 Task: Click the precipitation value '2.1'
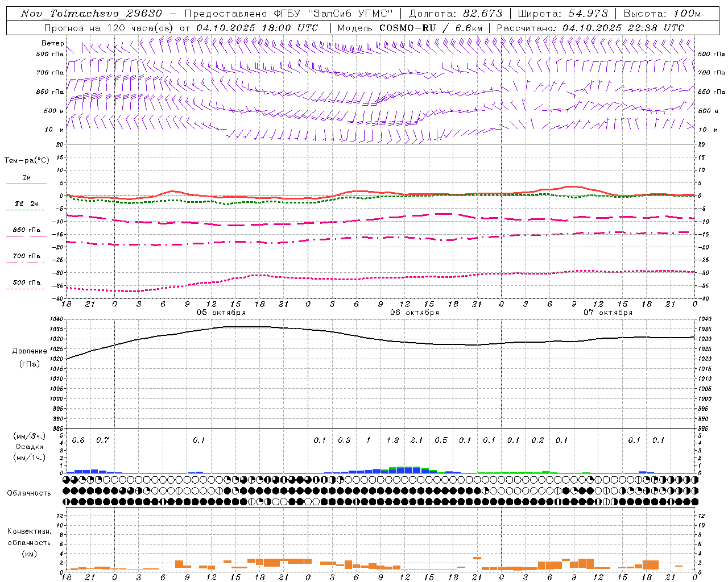click(417, 440)
